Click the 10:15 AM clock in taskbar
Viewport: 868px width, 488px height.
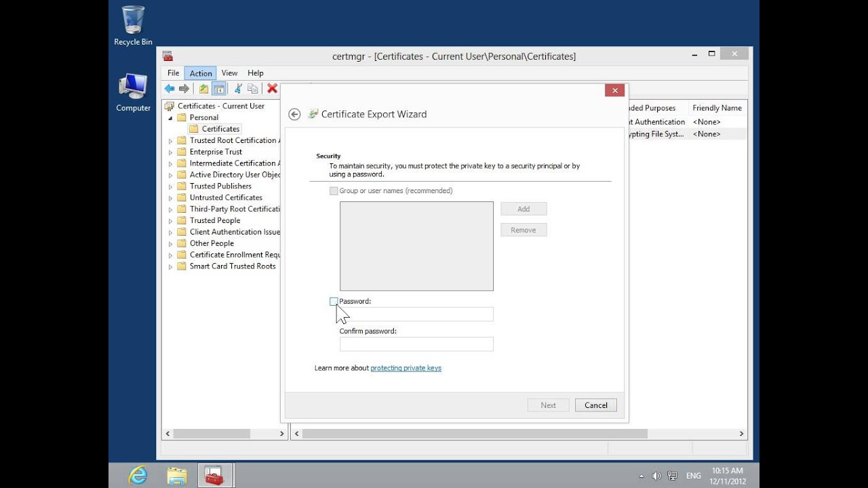pos(727,470)
